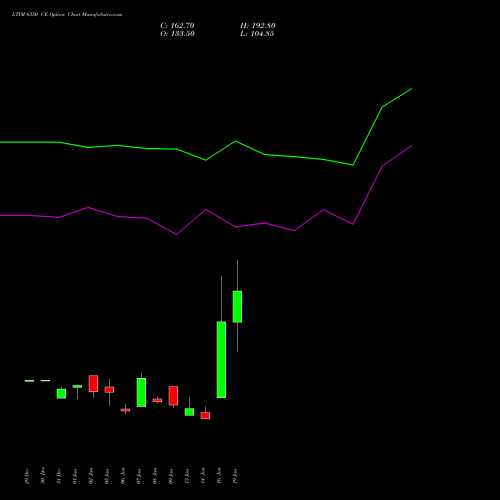The height and width of the screenshot is (500, 500).
Task: Click the 01 Jan date label
Action: coord(75,476)
